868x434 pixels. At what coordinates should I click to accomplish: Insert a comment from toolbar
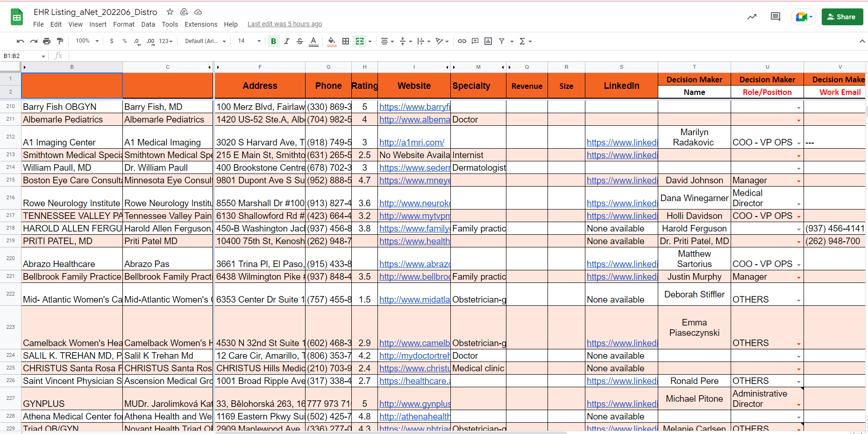click(475, 41)
